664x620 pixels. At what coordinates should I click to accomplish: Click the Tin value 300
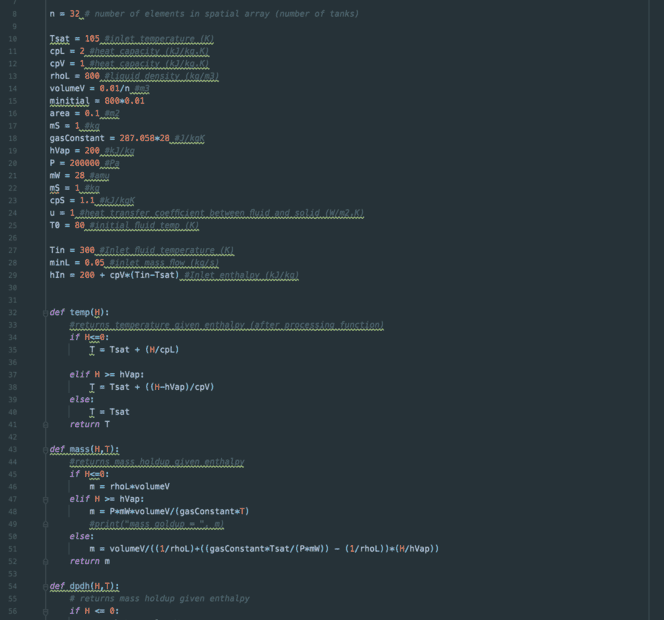(x=87, y=249)
